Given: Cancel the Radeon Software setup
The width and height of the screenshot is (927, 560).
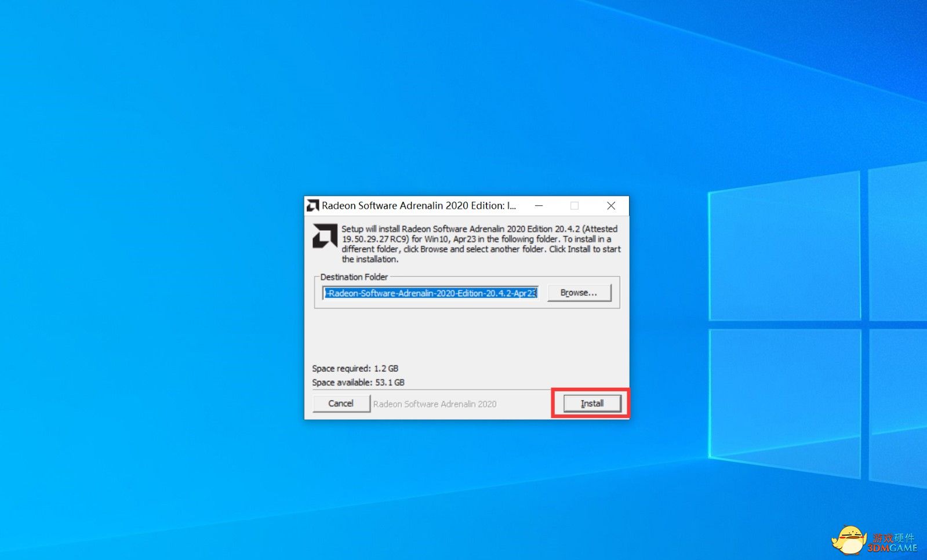Looking at the screenshot, I should coord(341,403).
